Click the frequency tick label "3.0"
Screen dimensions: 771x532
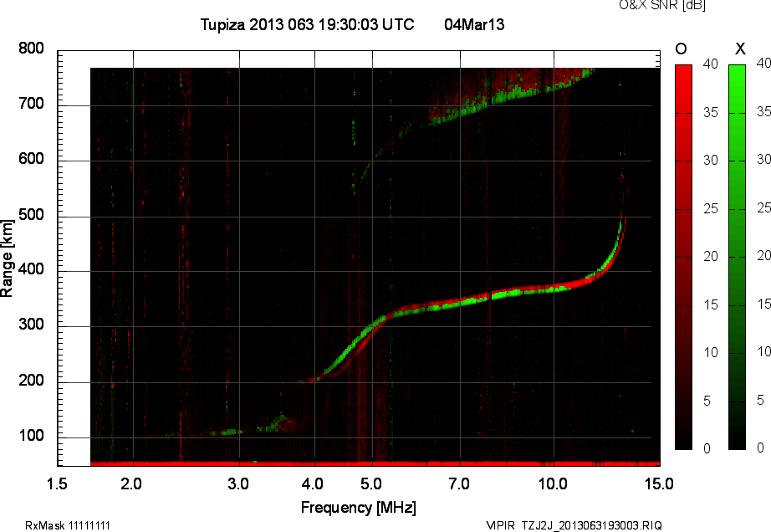pyautogui.click(x=238, y=484)
